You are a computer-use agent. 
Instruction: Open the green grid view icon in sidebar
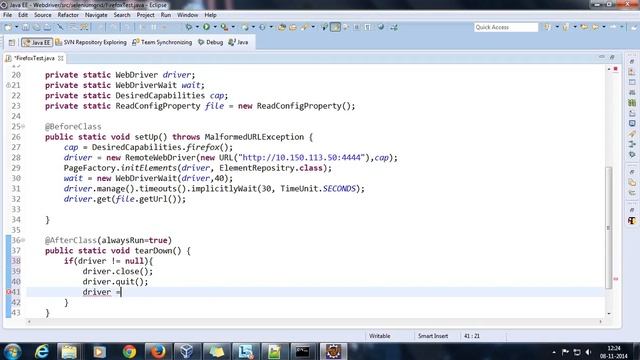(x=632, y=103)
